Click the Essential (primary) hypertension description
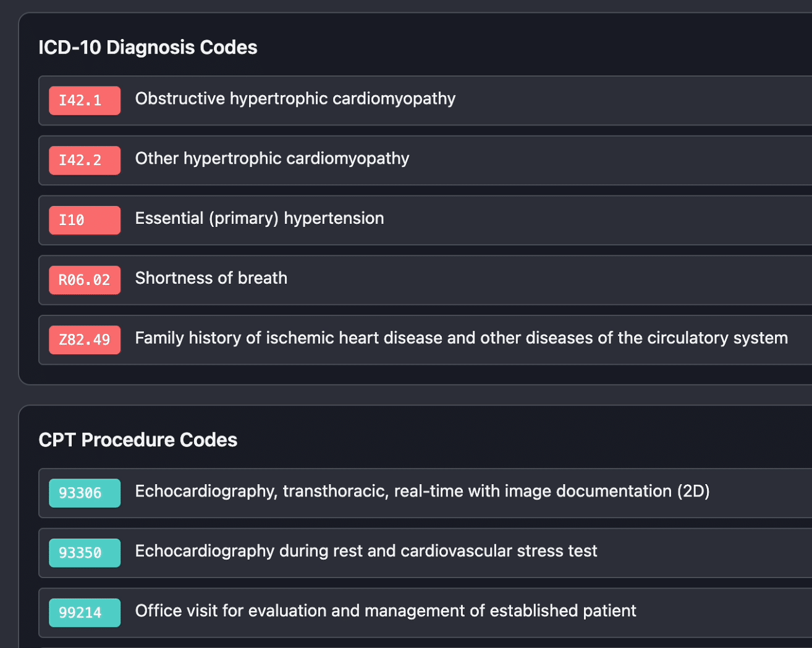Image resolution: width=812 pixels, height=648 pixels. coord(260,218)
